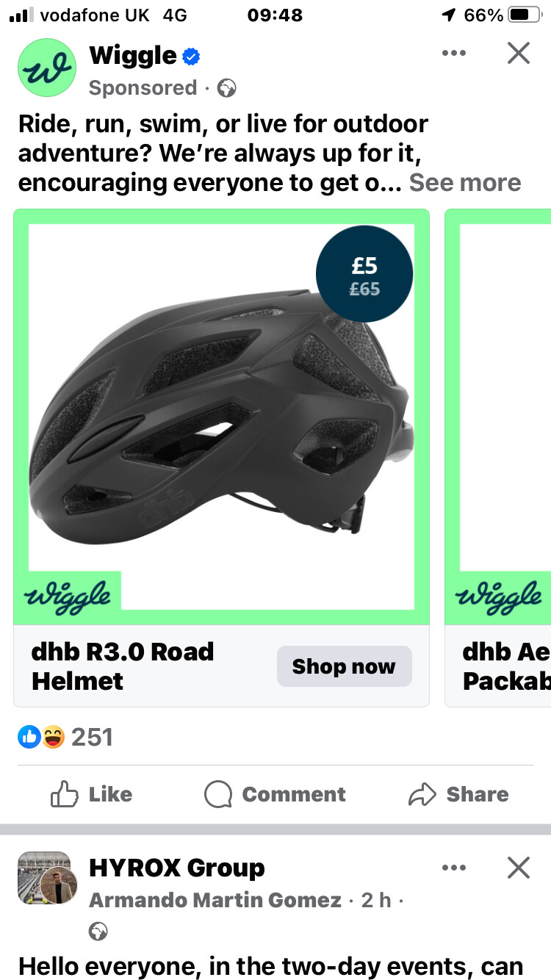View the 251 reactions count
551x980 pixels.
[x=92, y=737]
